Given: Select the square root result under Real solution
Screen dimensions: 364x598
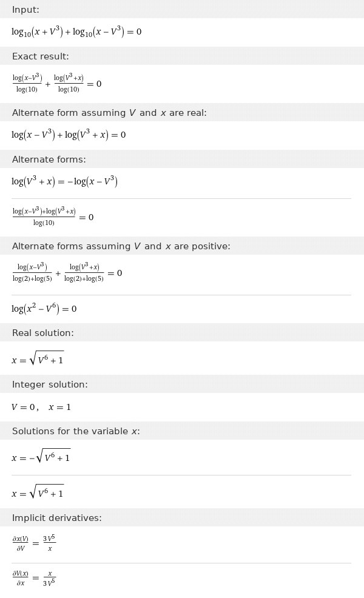Looking at the screenshot, I should [x=38, y=359].
